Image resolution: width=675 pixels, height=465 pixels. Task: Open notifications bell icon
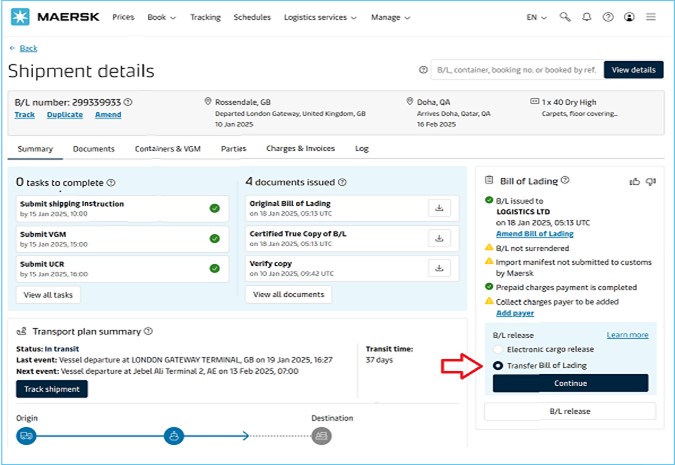pos(586,17)
